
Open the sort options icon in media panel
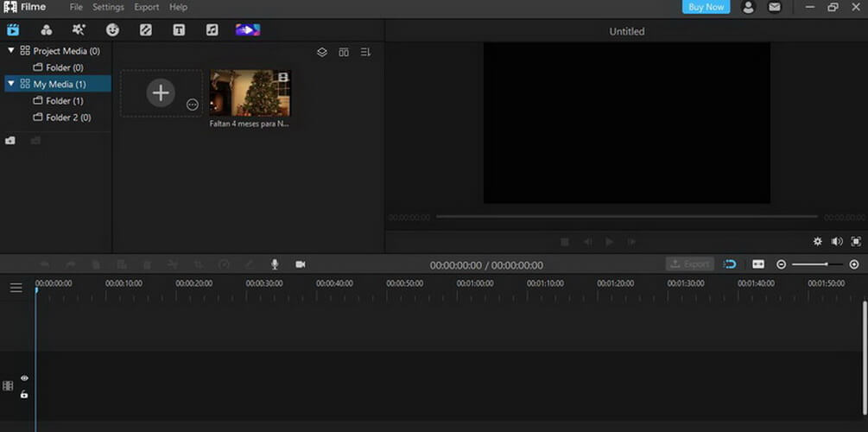(365, 52)
